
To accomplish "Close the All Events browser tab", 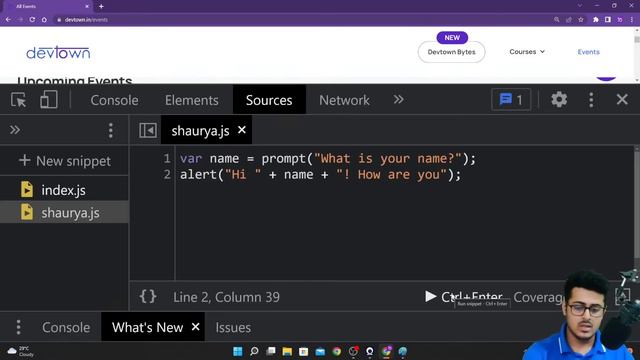I will 87,7.
